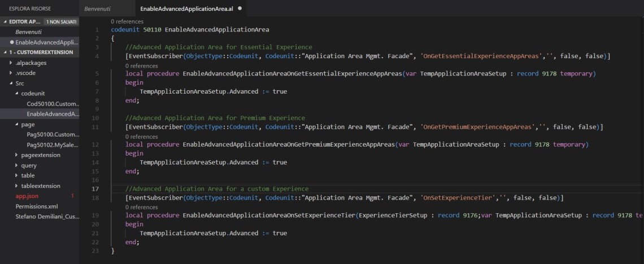
Task: Click the unsaved dot on the EnableAdvancedApplicationArea.al tab
Action: 240,10
